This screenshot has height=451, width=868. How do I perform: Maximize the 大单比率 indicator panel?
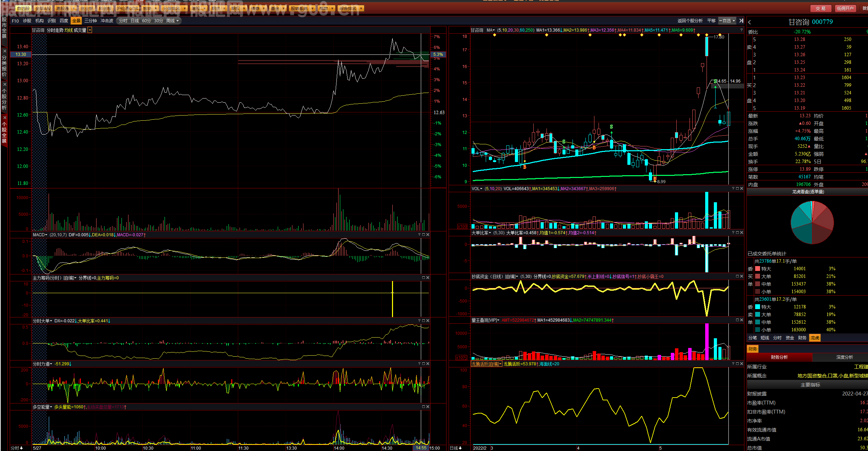[x=737, y=233]
